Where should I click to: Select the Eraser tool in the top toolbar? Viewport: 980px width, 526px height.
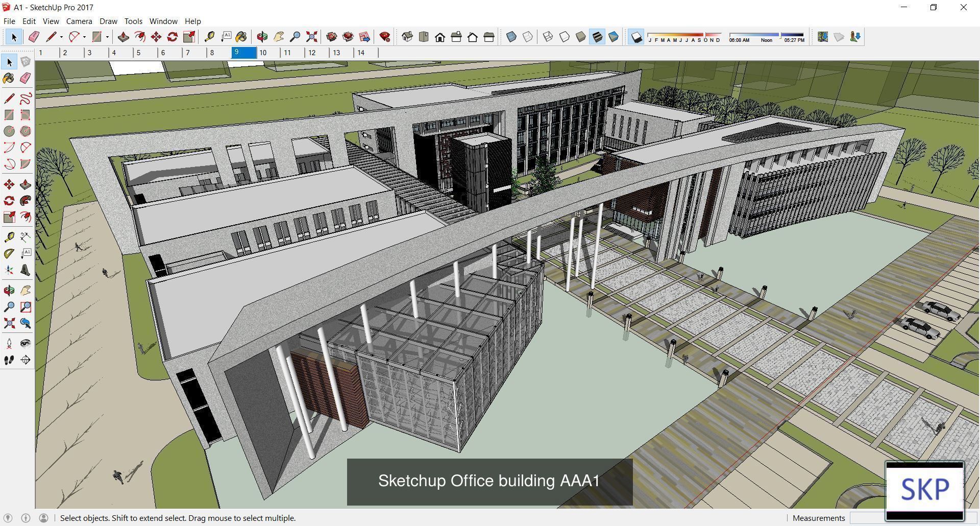coord(34,37)
